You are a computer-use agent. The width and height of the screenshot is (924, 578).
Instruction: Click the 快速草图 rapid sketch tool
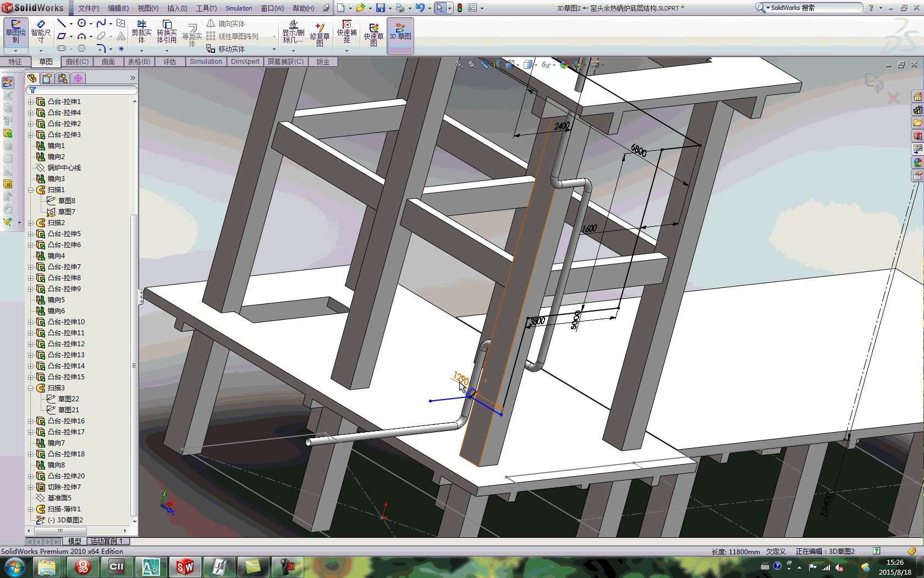pos(373,34)
